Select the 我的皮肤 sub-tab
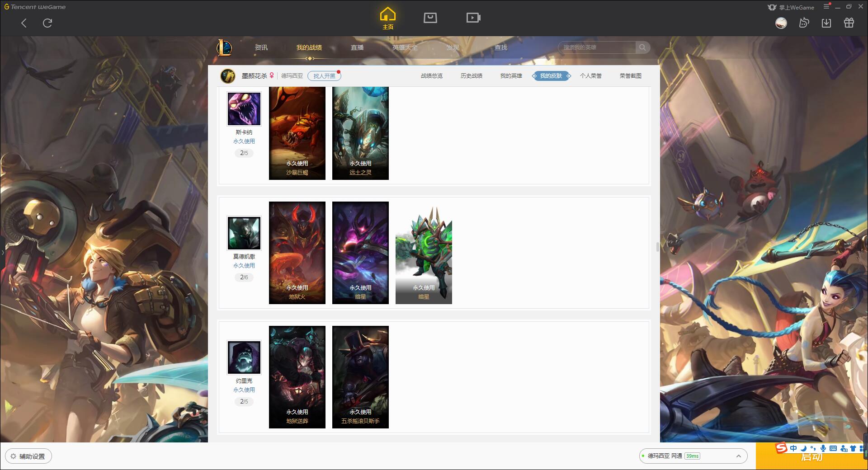Screen dimensions: 868x470 551,76
